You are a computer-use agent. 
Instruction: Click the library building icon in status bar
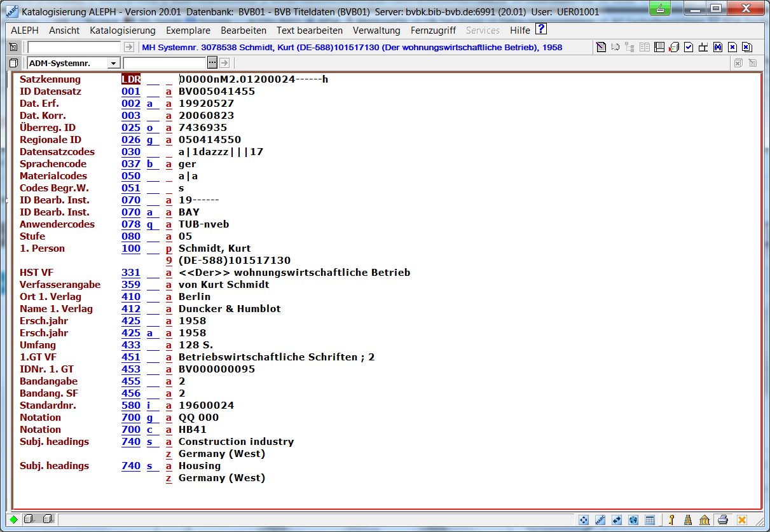705,520
